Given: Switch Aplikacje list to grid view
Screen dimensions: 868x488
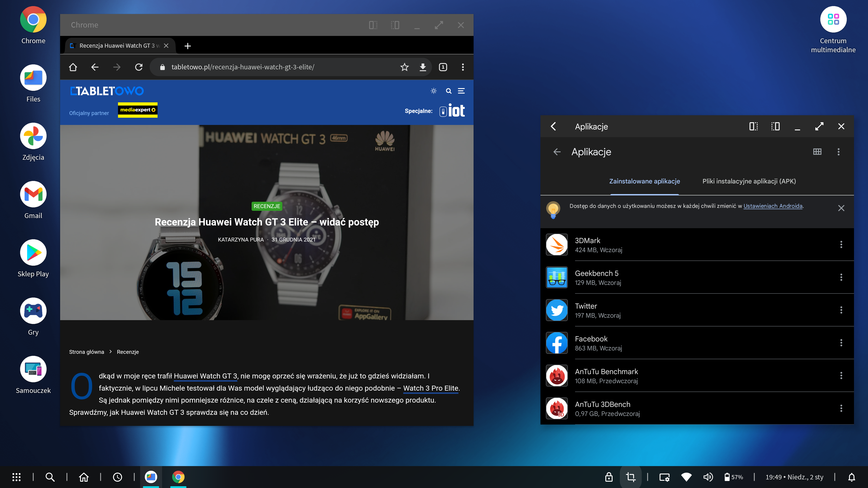Looking at the screenshot, I should click(x=817, y=152).
